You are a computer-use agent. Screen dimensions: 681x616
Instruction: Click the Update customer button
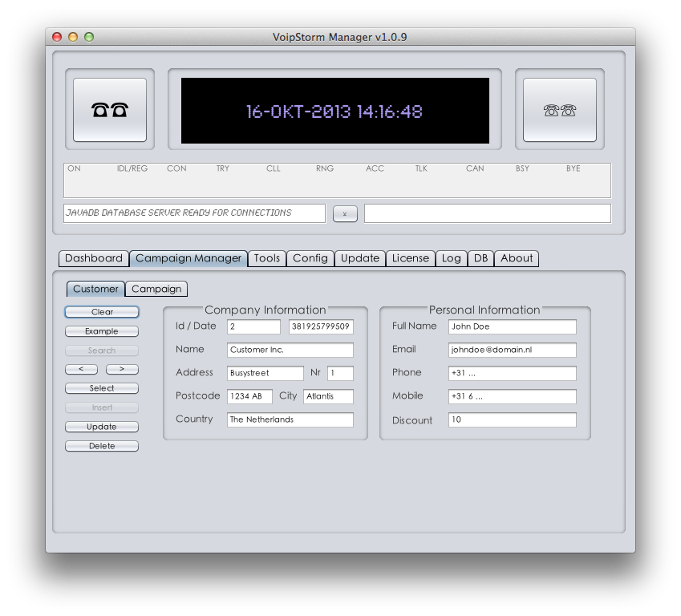[x=102, y=427]
